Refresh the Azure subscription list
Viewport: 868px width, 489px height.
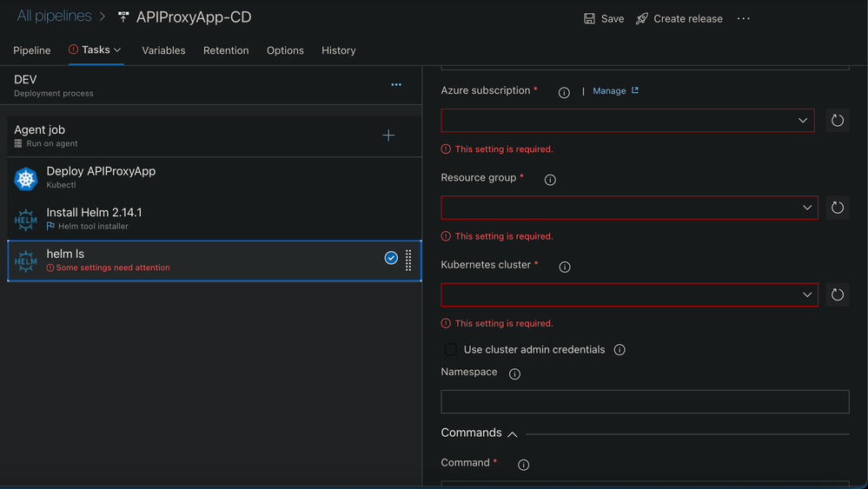pyautogui.click(x=838, y=121)
